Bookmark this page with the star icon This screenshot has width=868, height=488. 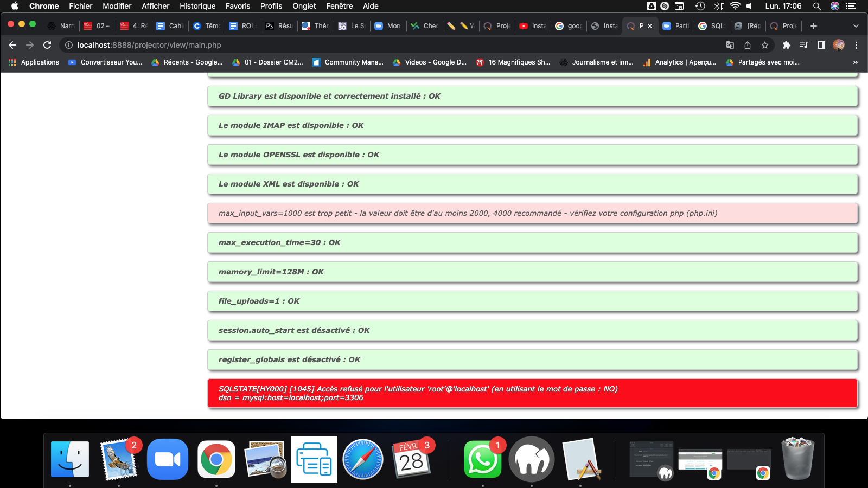[x=765, y=45]
